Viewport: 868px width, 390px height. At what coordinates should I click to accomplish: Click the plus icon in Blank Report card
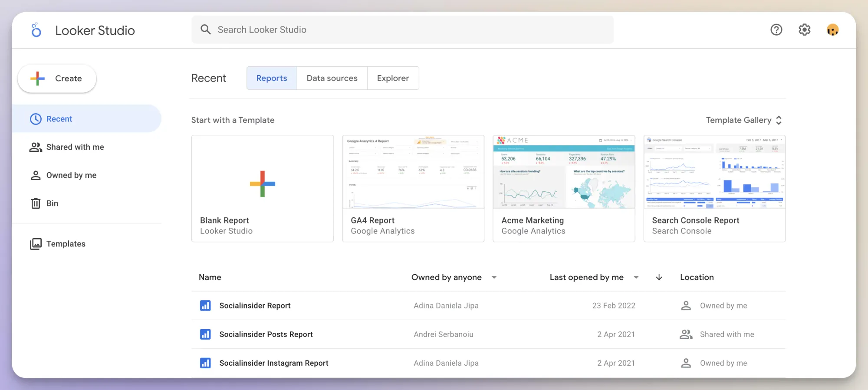tap(263, 184)
